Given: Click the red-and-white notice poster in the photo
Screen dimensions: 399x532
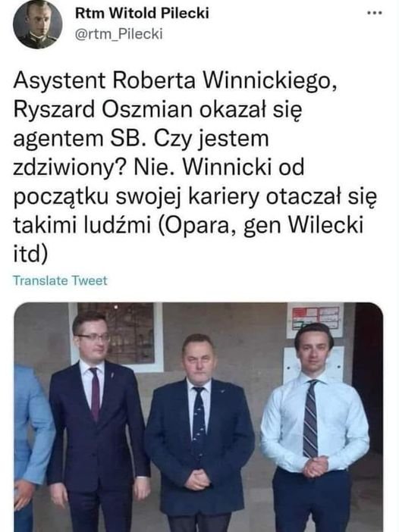Looking at the screenshot, I should 315,320.
